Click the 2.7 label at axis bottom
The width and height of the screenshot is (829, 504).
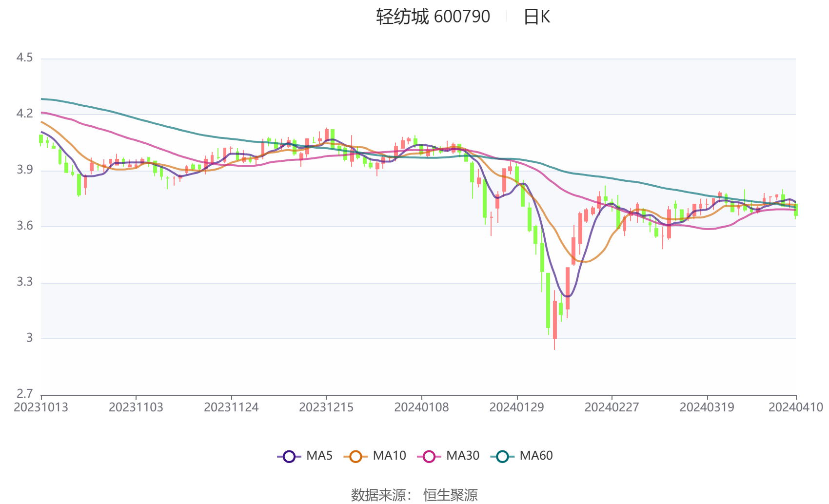[x=24, y=393]
